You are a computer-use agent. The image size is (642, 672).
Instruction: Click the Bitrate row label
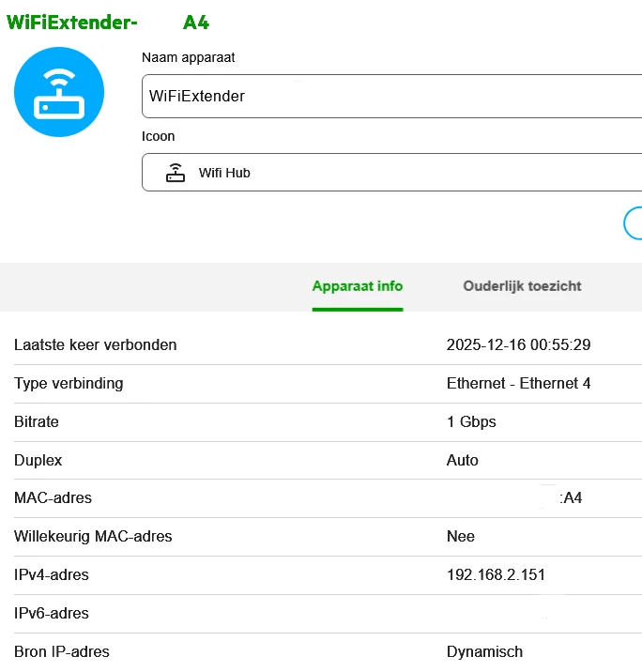coord(37,421)
